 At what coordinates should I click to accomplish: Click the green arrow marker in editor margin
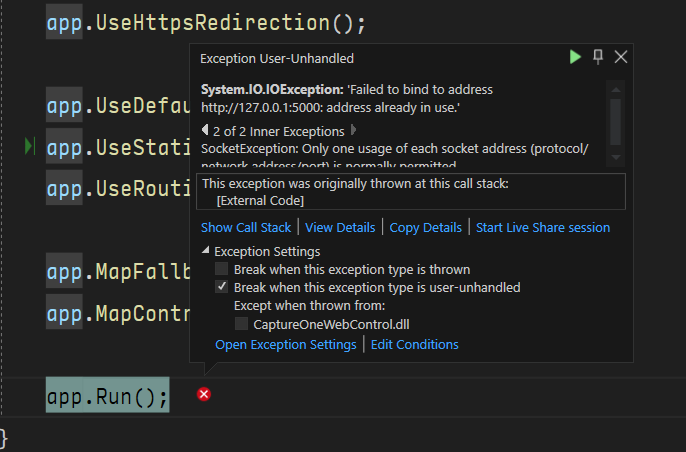[x=30, y=148]
